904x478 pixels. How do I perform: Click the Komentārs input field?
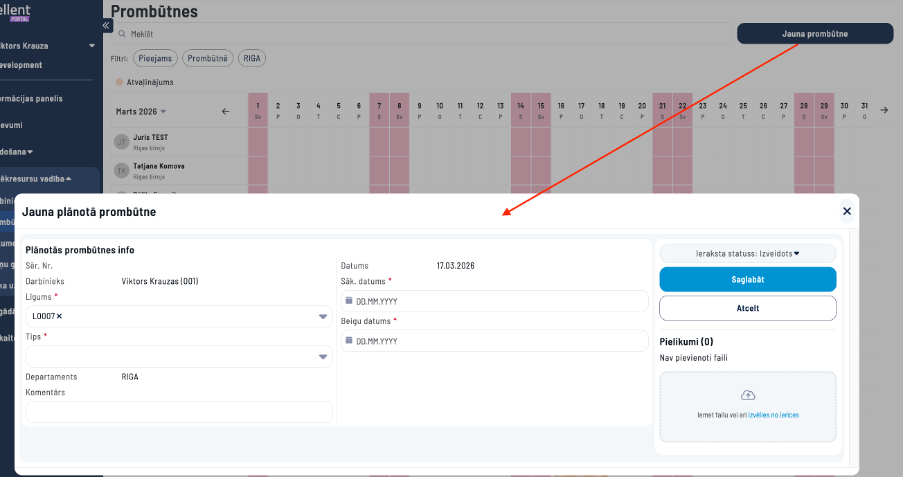tap(178, 412)
